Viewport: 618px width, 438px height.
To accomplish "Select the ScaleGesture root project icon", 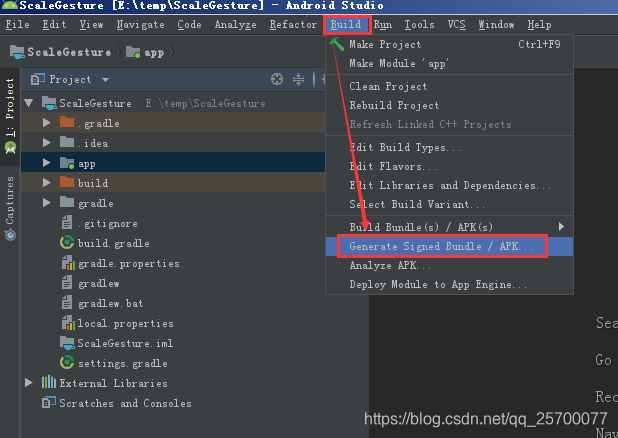I will pos(49,103).
